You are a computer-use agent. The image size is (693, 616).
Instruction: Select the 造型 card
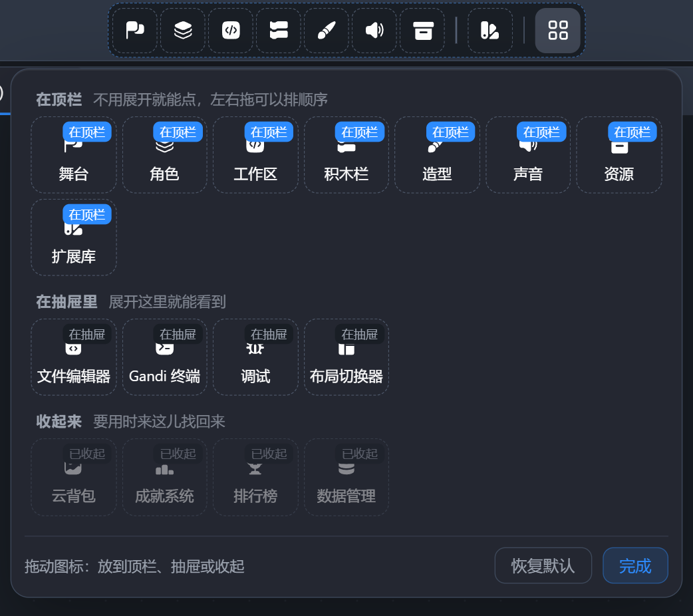pos(437,155)
